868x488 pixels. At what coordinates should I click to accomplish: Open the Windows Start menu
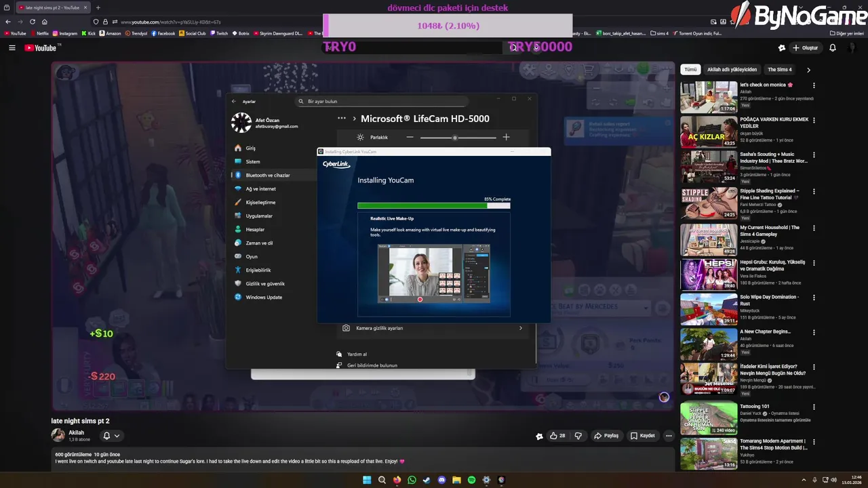[367, 480]
